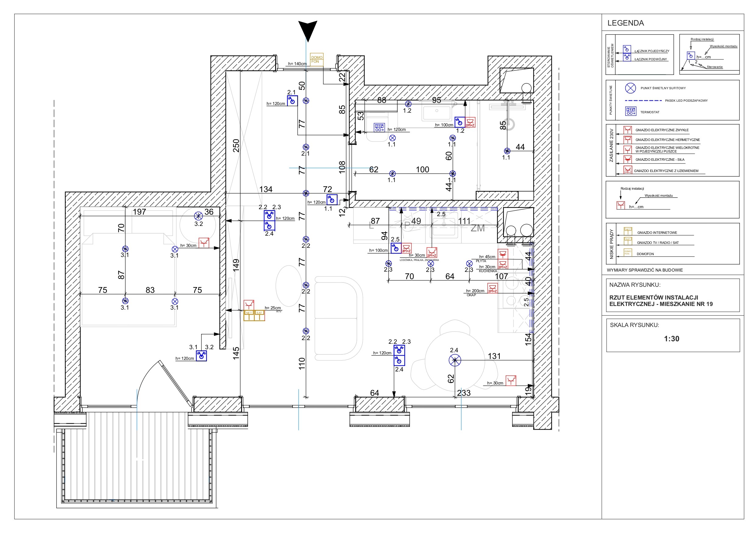
Task: Click the legend icon for GNIAZDO ELEKTRYCZNE HERMETYCZNE
Action: click(x=628, y=139)
